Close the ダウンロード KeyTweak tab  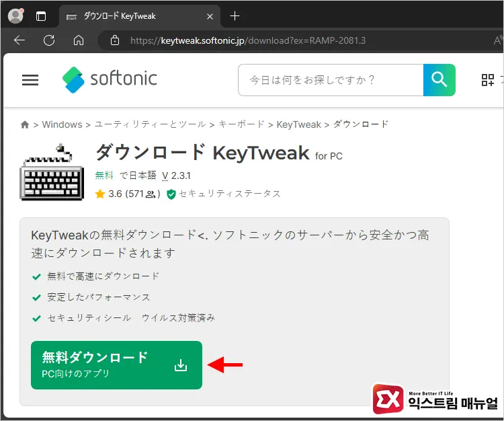pos(210,15)
